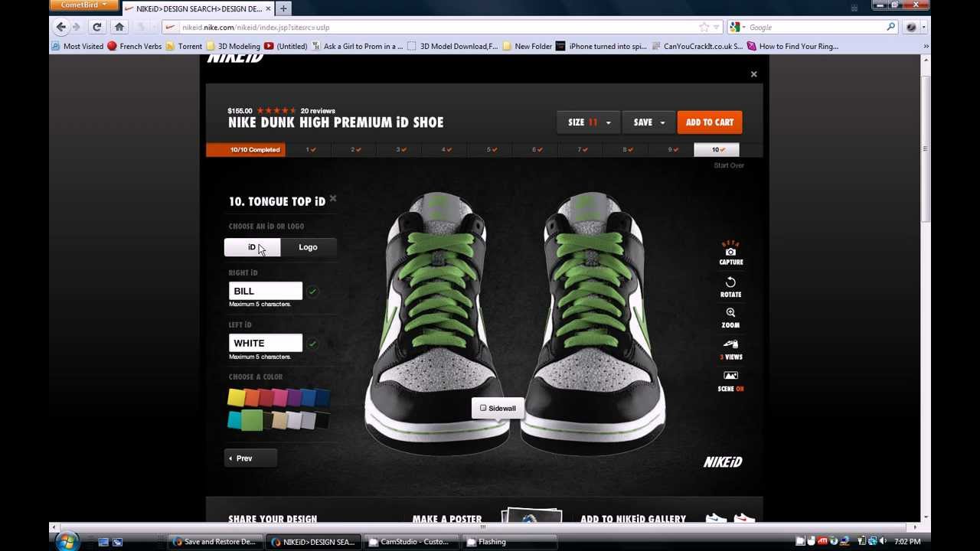Image resolution: width=980 pixels, height=551 pixels.
Task: Jump to customization step 3
Action: pyautogui.click(x=400, y=150)
